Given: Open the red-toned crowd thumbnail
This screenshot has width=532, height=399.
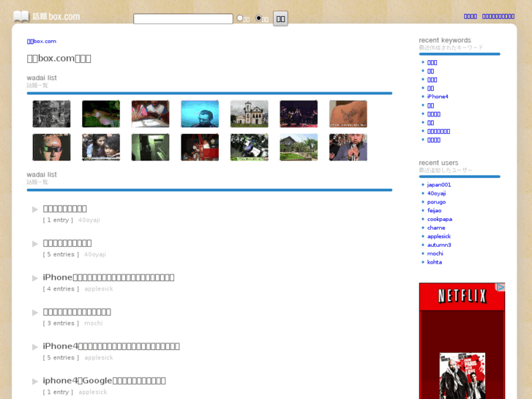Looking at the screenshot, I should pyautogui.click(x=200, y=147).
